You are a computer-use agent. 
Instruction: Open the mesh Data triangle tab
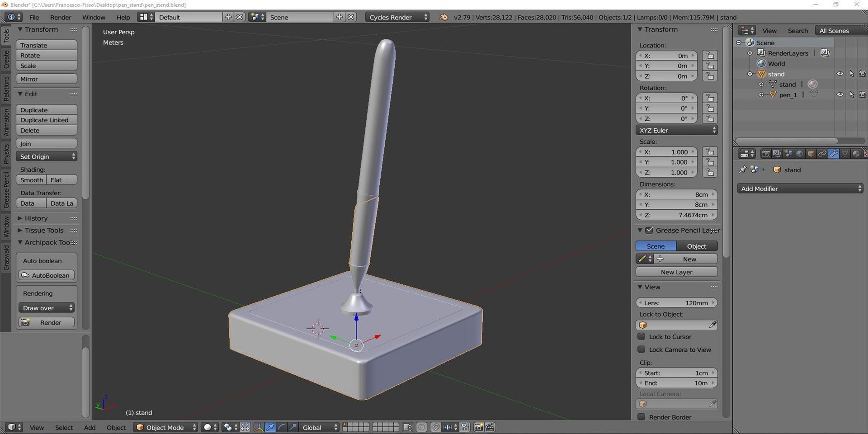coord(845,154)
